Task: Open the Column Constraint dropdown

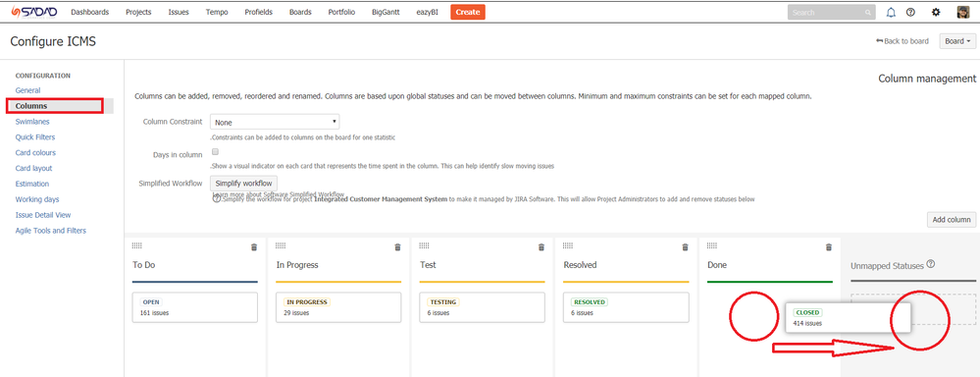Action: pos(275,122)
